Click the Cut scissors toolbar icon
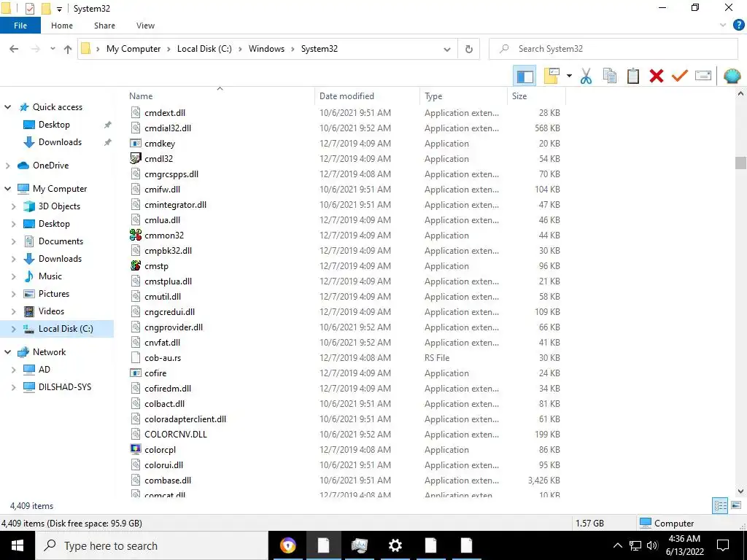The image size is (747, 560). point(586,76)
